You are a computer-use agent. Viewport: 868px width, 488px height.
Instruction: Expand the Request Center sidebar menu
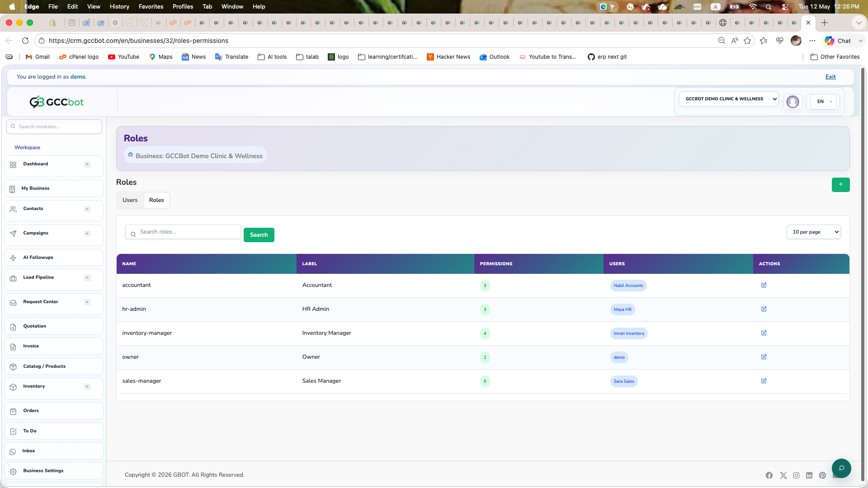(87, 302)
